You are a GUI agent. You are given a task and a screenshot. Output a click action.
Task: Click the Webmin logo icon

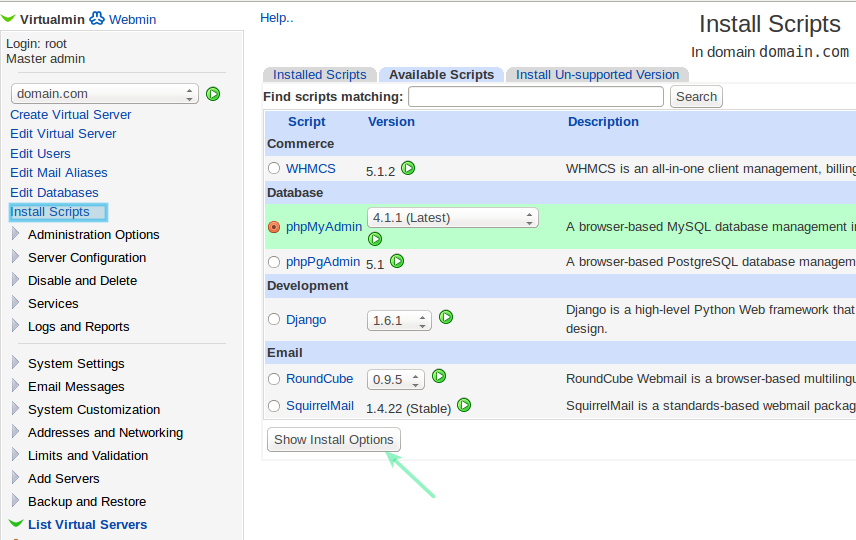(x=97, y=18)
